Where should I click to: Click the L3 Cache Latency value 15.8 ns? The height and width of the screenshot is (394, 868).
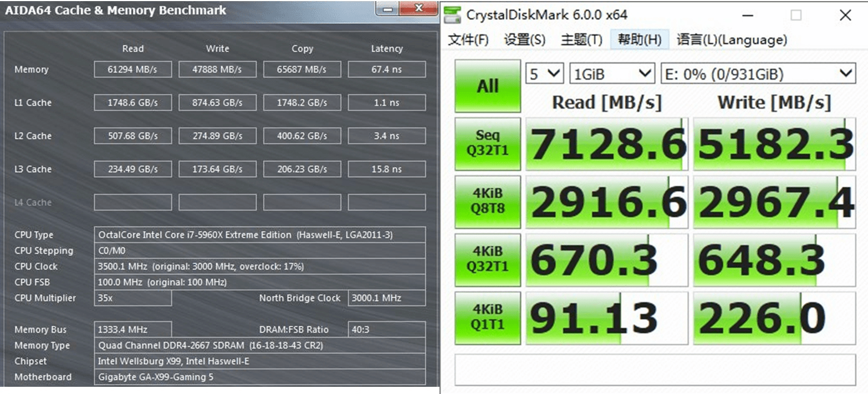click(387, 169)
